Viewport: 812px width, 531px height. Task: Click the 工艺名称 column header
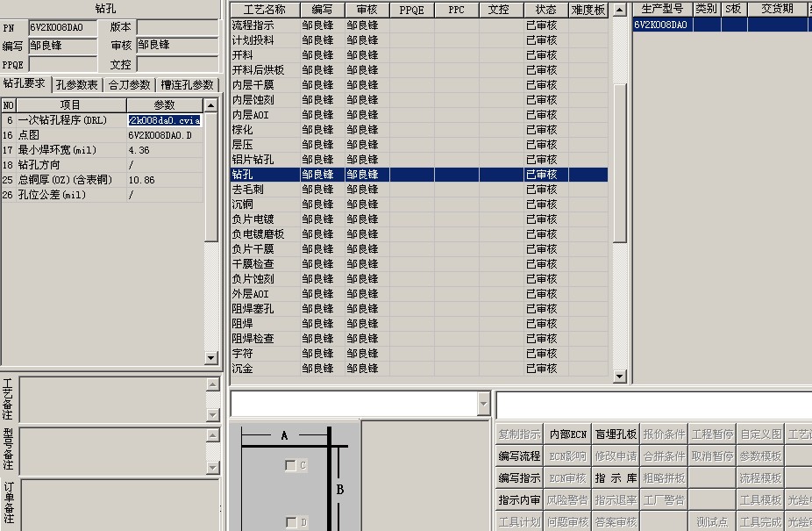pyautogui.click(x=265, y=10)
